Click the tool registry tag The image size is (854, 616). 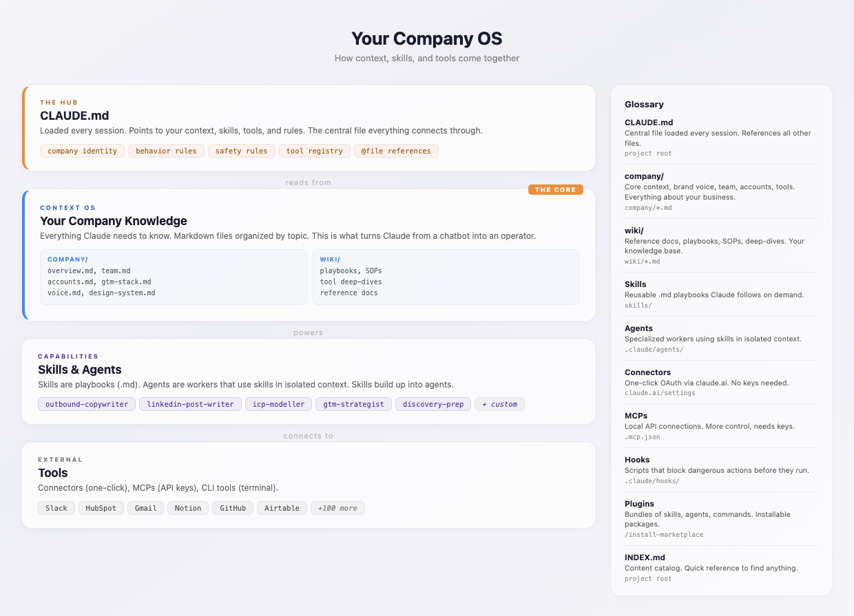click(313, 151)
